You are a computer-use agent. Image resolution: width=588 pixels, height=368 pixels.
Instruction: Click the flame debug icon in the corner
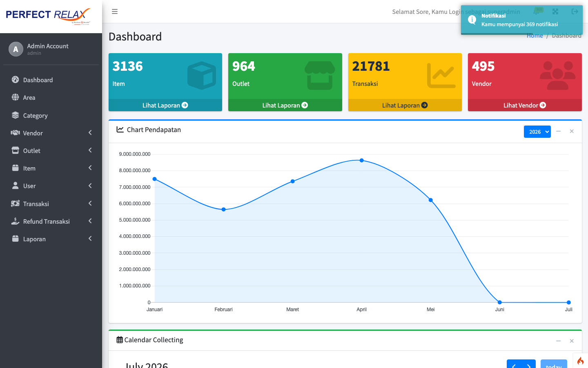coord(580,361)
